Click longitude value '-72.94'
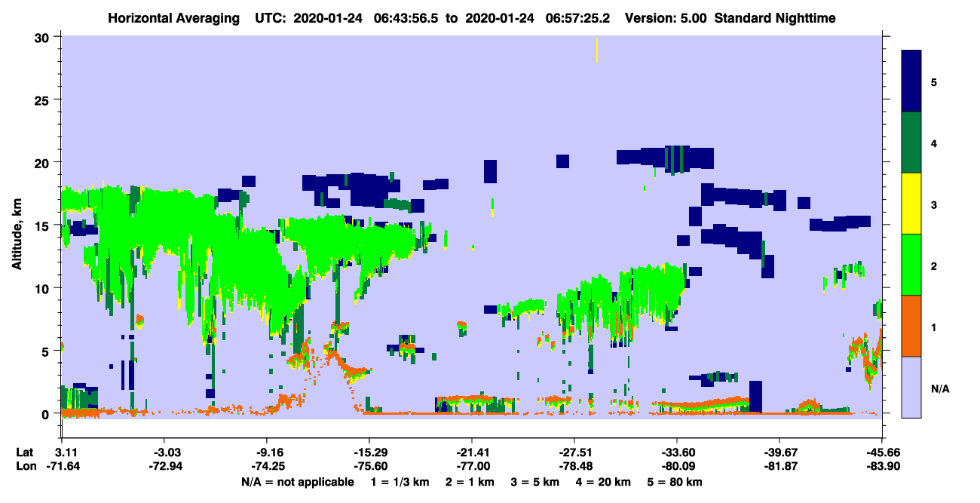This screenshot has width=980, height=503. pos(165,466)
